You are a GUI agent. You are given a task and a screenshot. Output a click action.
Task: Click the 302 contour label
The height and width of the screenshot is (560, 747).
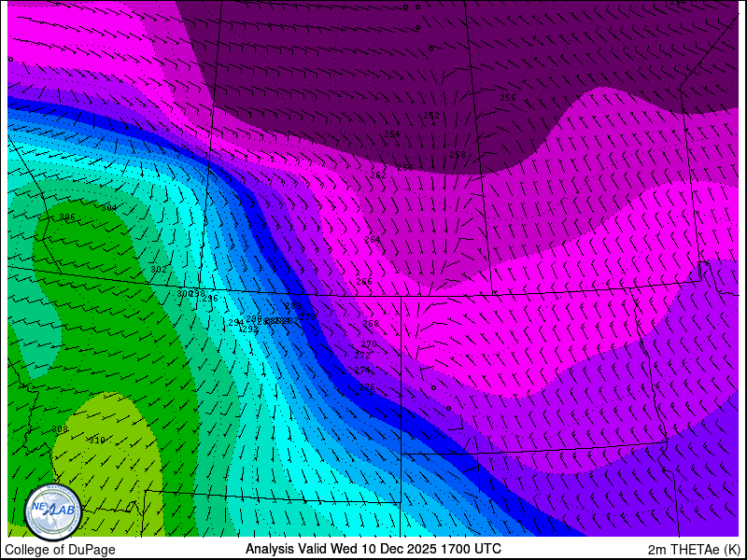pos(159,269)
